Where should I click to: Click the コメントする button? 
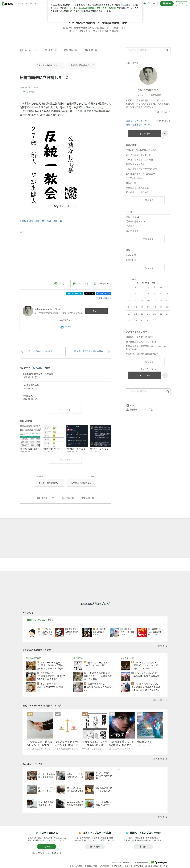(x=80, y=284)
